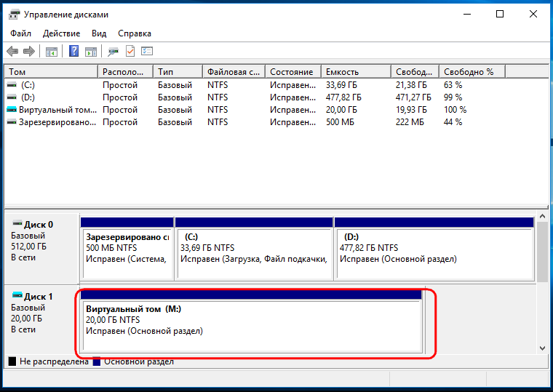Viewport: 553px width, 392px height.
Task: Select the (C:) volume row in list
Action: click(x=276, y=85)
